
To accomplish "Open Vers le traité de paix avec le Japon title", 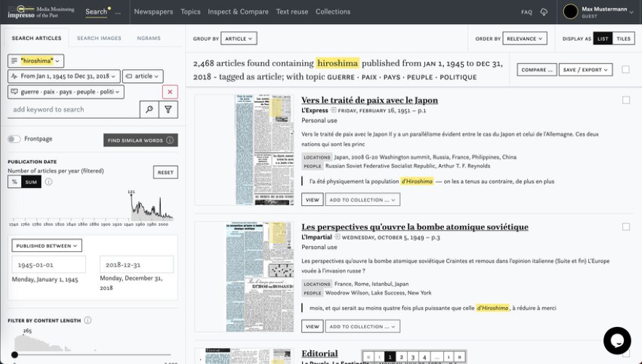I will click(369, 100).
